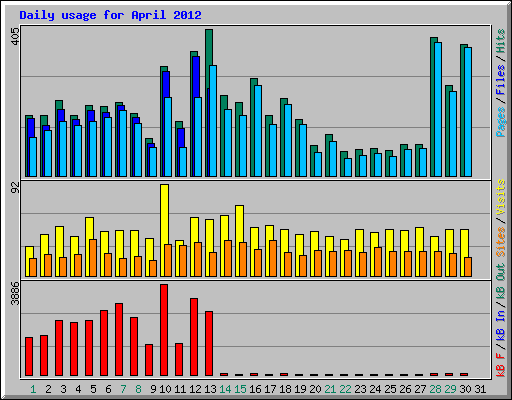
Task: Click the orange sites bar for day 5
Action: (x=93, y=258)
